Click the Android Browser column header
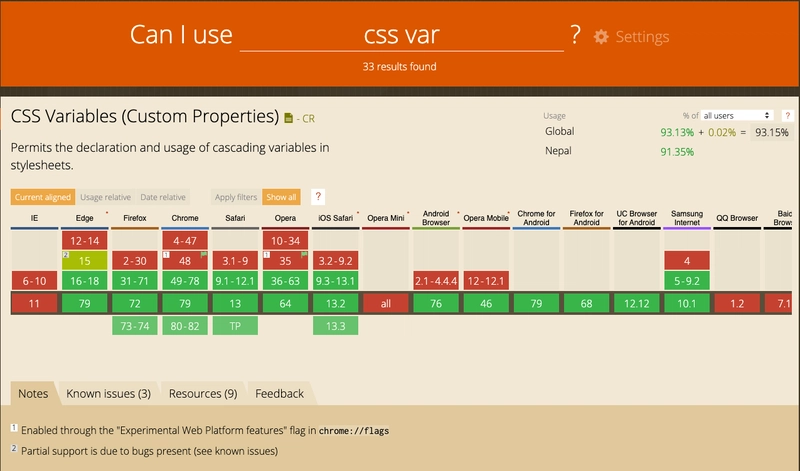 click(x=436, y=218)
